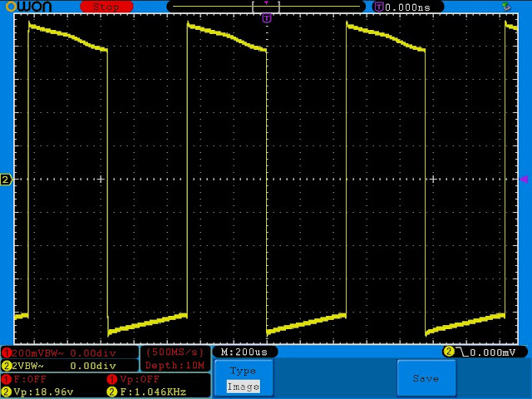Click the 500MS/s sample rate readout

pyautogui.click(x=175, y=352)
